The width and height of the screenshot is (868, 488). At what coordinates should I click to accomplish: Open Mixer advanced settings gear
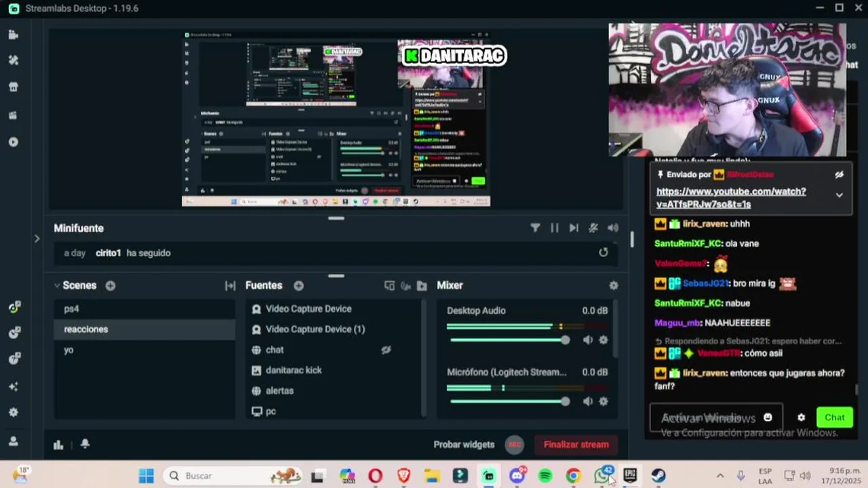click(x=614, y=285)
